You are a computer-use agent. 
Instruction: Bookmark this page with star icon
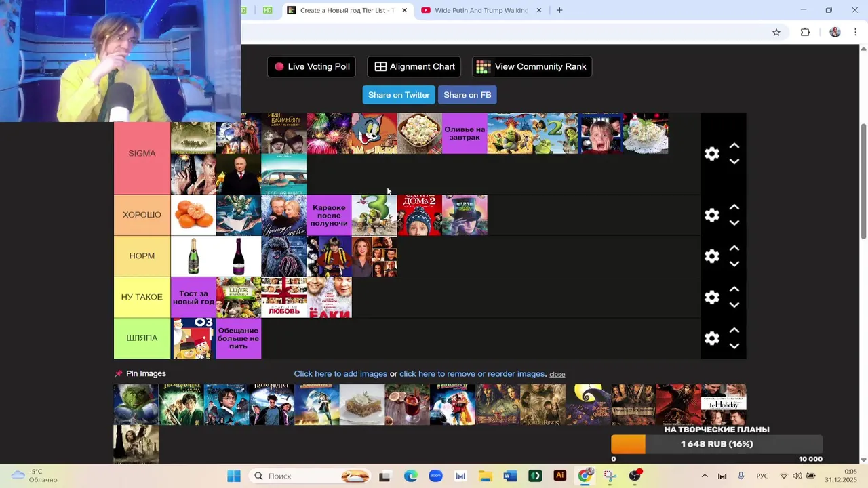[776, 32]
